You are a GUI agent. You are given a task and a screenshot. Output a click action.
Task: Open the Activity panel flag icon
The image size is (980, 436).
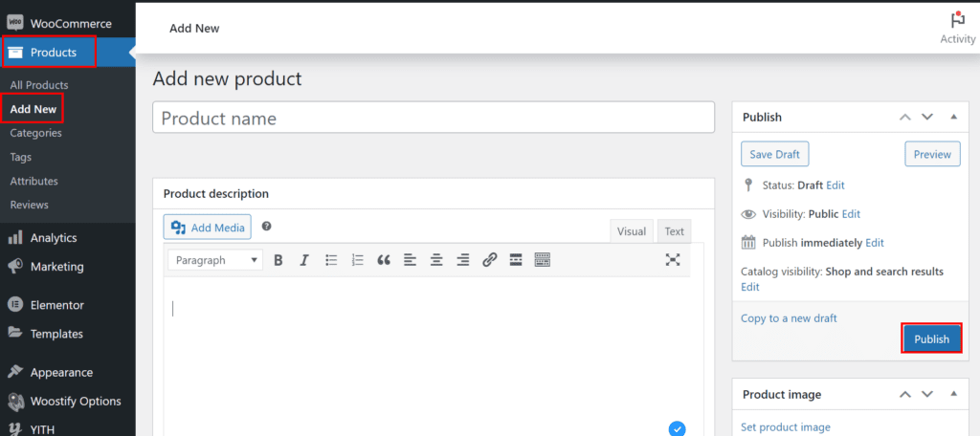957,20
